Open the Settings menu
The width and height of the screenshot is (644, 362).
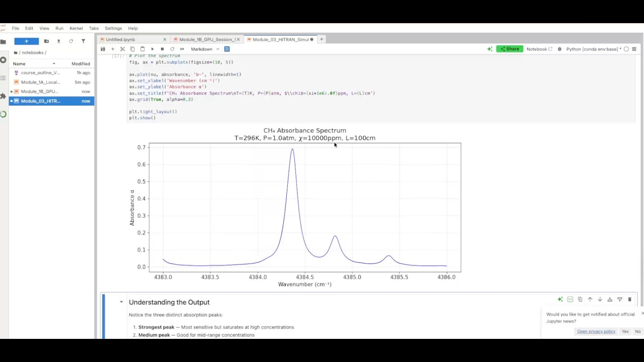coord(113,28)
